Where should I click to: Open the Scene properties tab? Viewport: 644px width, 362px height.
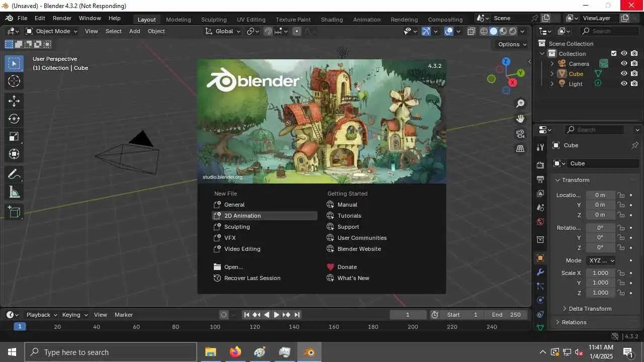[x=540, y=207]
